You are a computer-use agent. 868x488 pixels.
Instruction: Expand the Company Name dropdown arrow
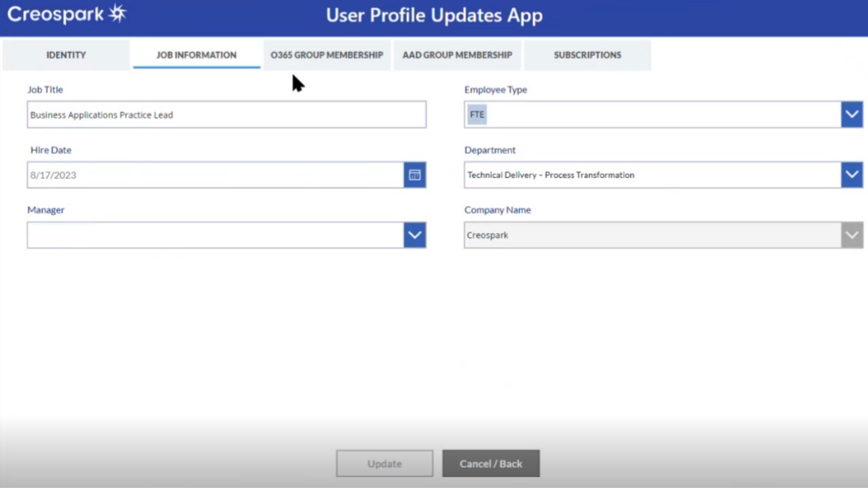[852, 235]
